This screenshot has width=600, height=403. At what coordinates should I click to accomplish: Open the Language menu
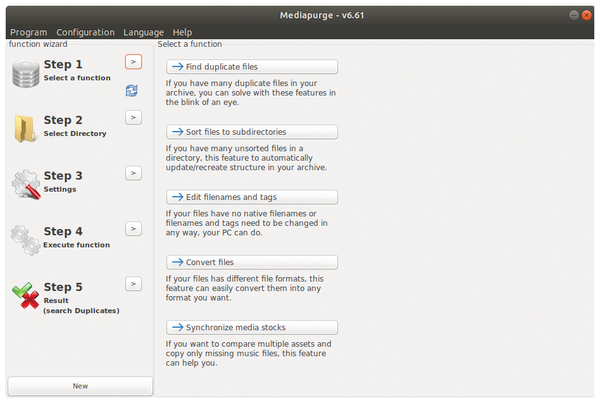143,32
